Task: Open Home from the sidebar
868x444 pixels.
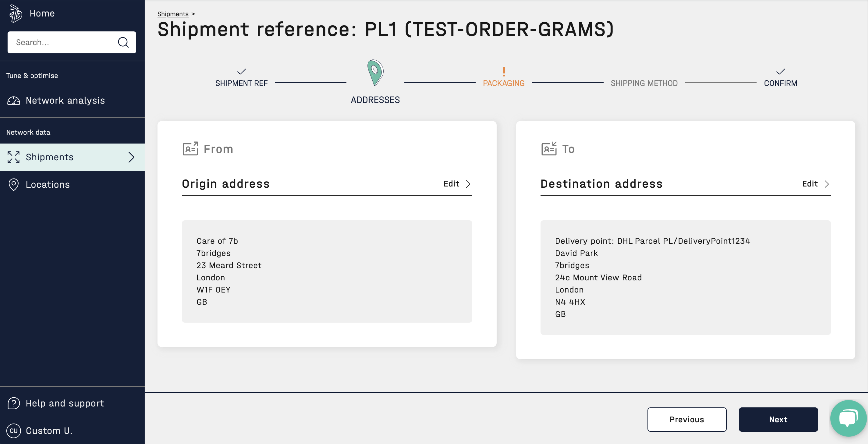Action: (x=42, y=13)
